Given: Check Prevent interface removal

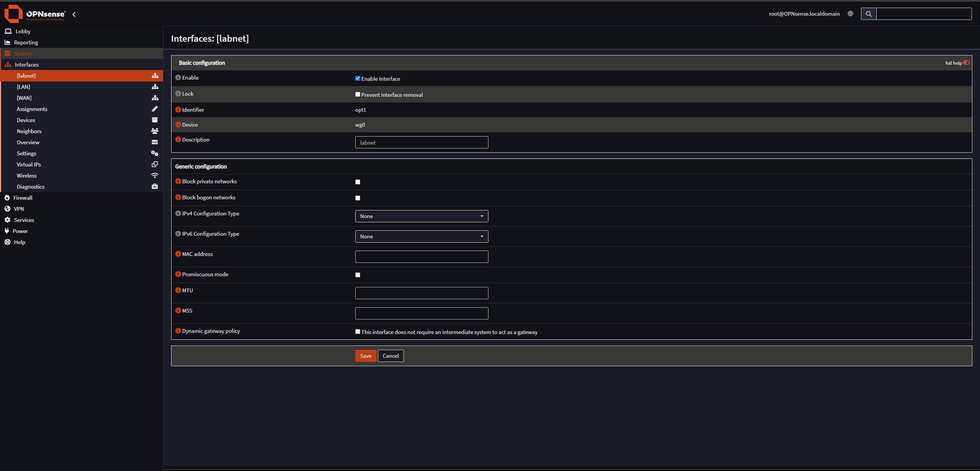Looking at the screenshot, I should (358, 95).
